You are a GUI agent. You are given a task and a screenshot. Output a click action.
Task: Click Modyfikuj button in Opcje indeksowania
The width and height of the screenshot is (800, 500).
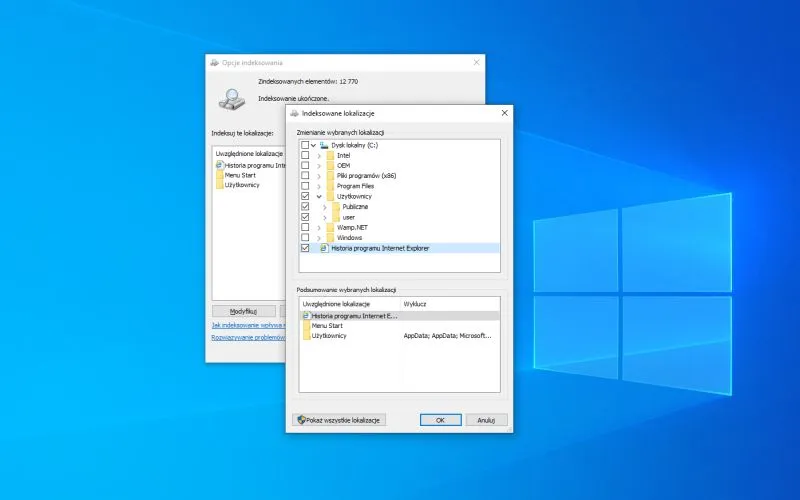pos(244,311)
